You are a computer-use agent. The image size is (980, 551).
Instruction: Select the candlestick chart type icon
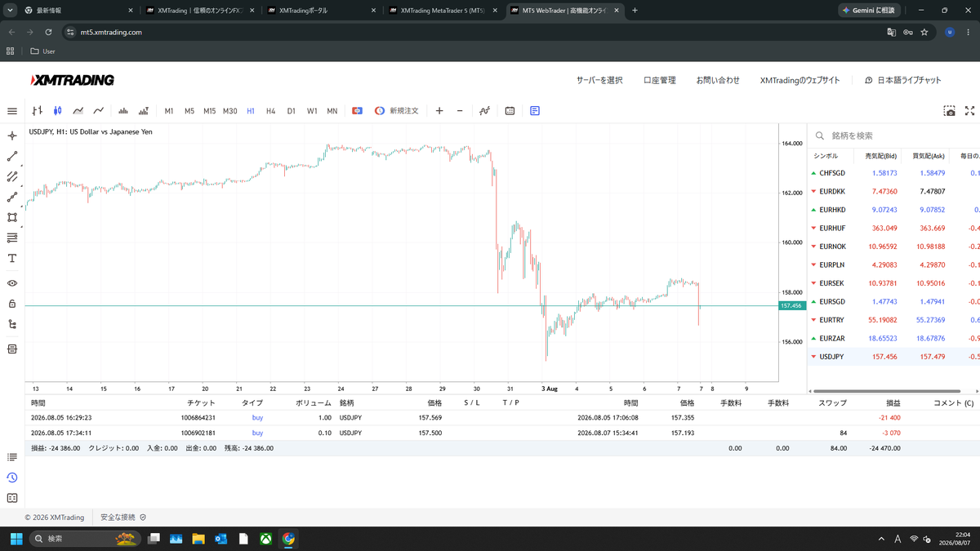coord(57,111)
